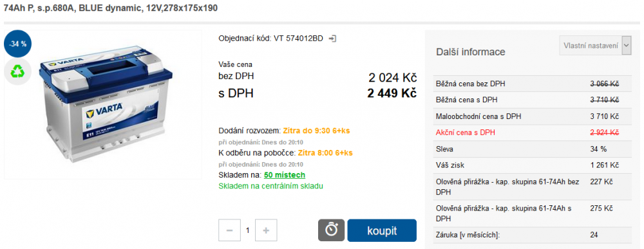644x249 pixels.
Task: Click the price 2 024 Kč without VAT
Action: coord(393,78)
